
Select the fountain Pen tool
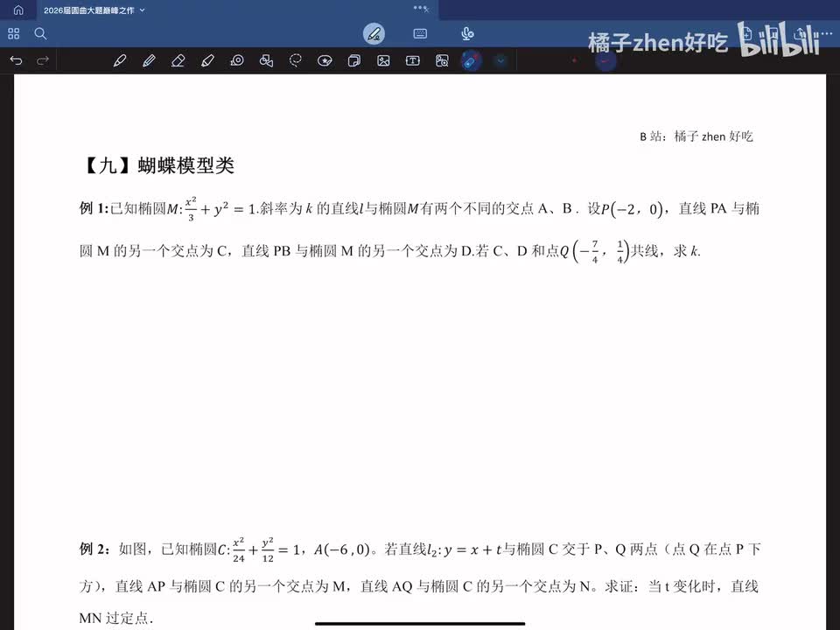(x=120, y=60)
